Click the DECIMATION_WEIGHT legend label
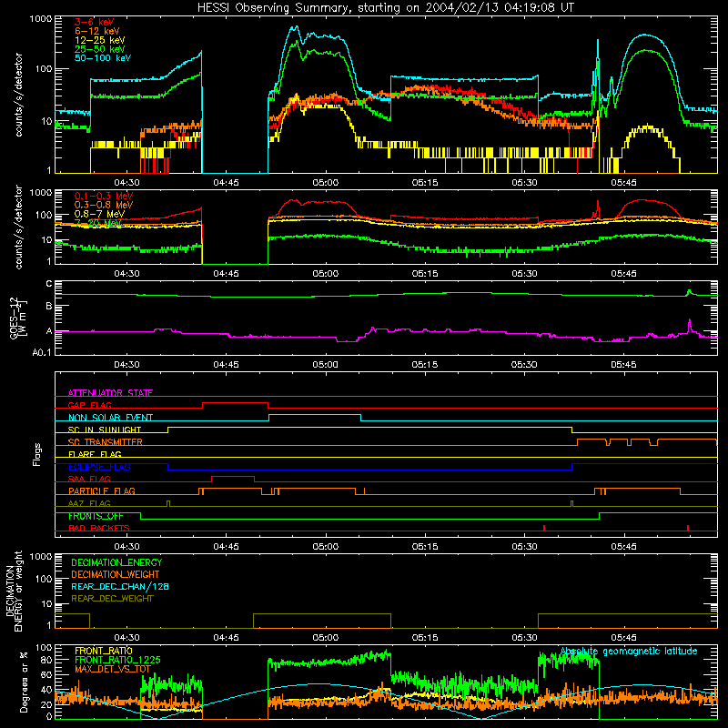The height and width of the screenshot is (728, 728). coord(116,574)
